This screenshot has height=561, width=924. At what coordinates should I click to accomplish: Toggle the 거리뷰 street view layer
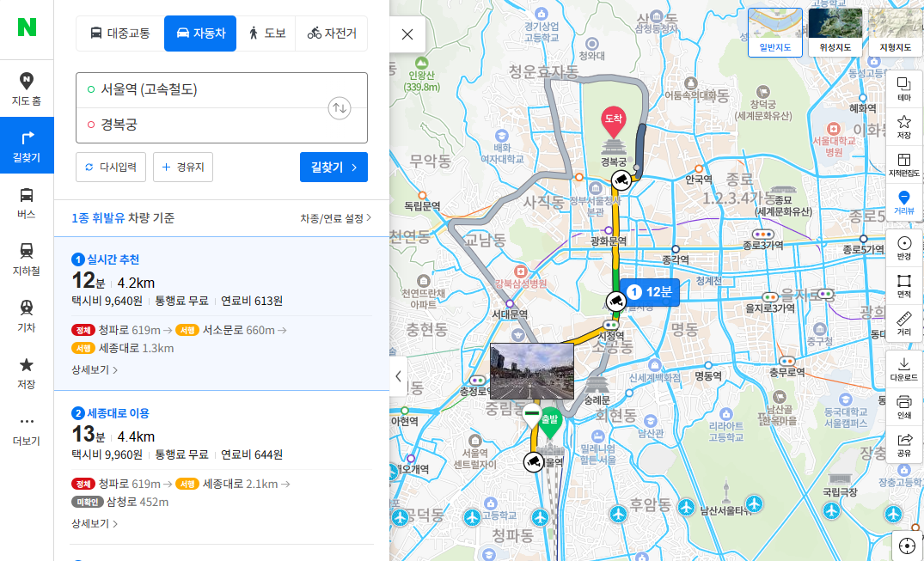coord(904,202)
